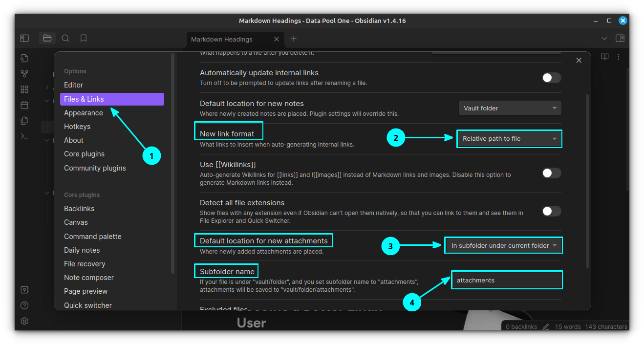Screen dimensions: 644x346
Task: Open the bookmarks icon
Action: pyautogui.click(x=83, y=38)
